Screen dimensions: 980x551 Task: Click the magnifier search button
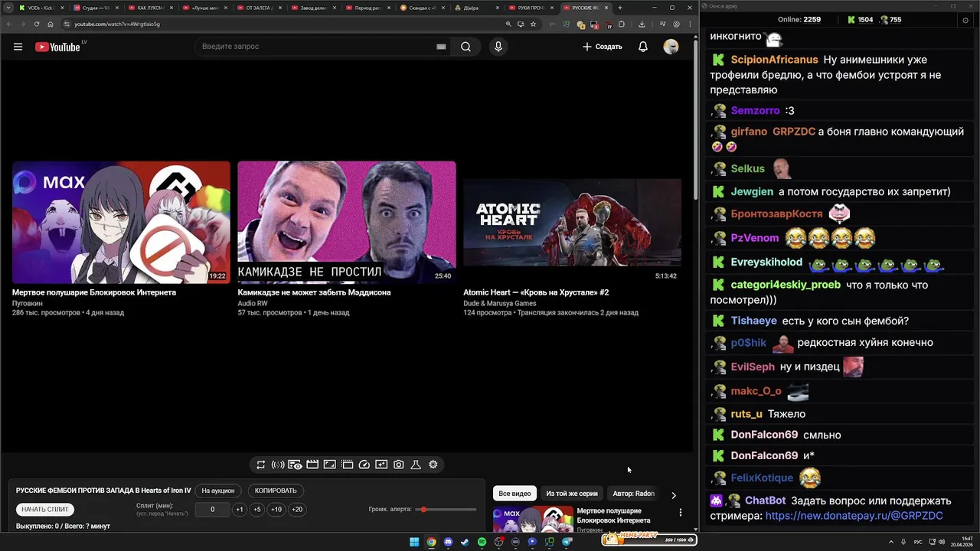click(x=465, y=47)
